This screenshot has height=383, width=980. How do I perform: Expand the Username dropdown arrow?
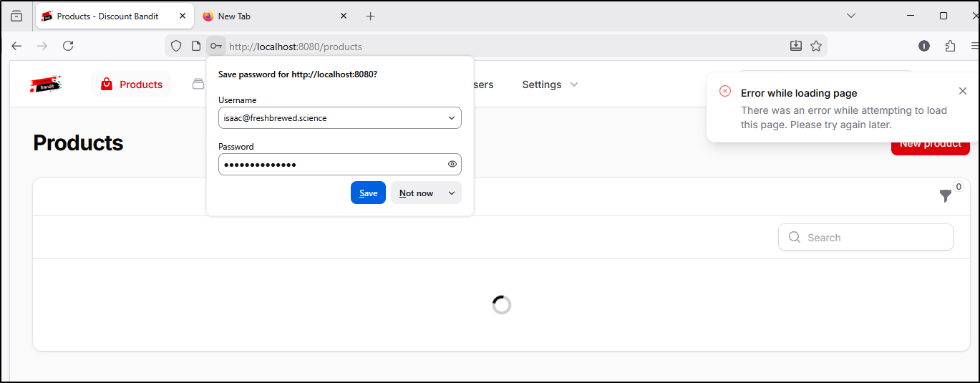coord(452,118)
